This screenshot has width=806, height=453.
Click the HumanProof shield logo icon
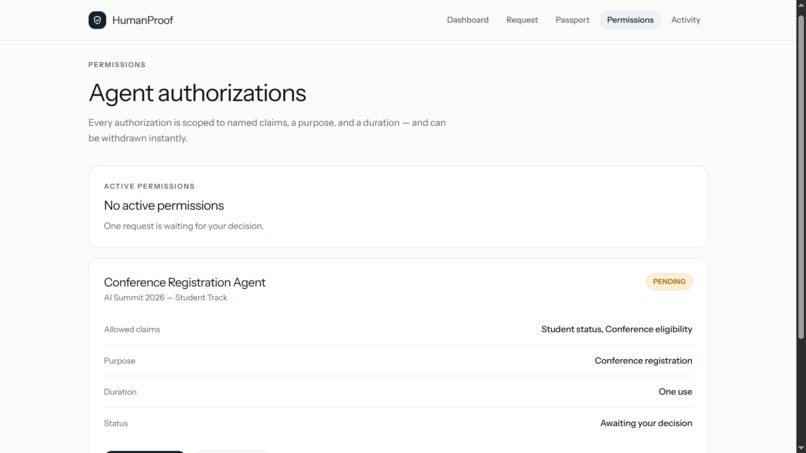point(97,20)
